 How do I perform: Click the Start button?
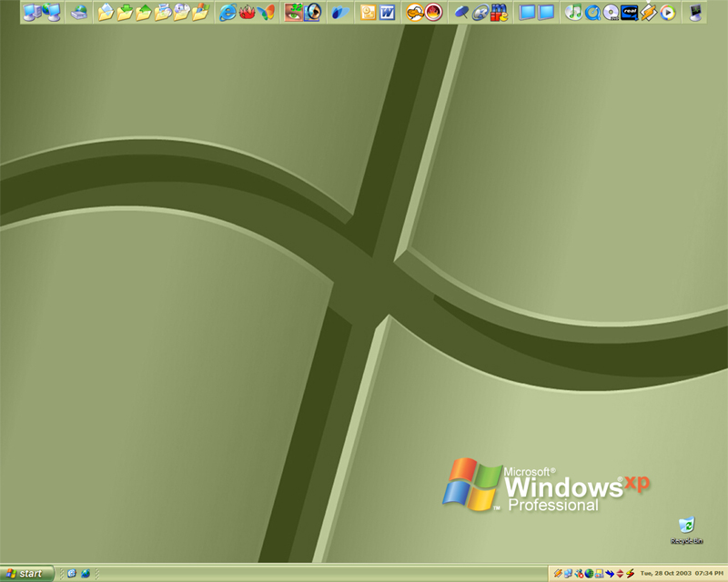(x=27, y=574)
